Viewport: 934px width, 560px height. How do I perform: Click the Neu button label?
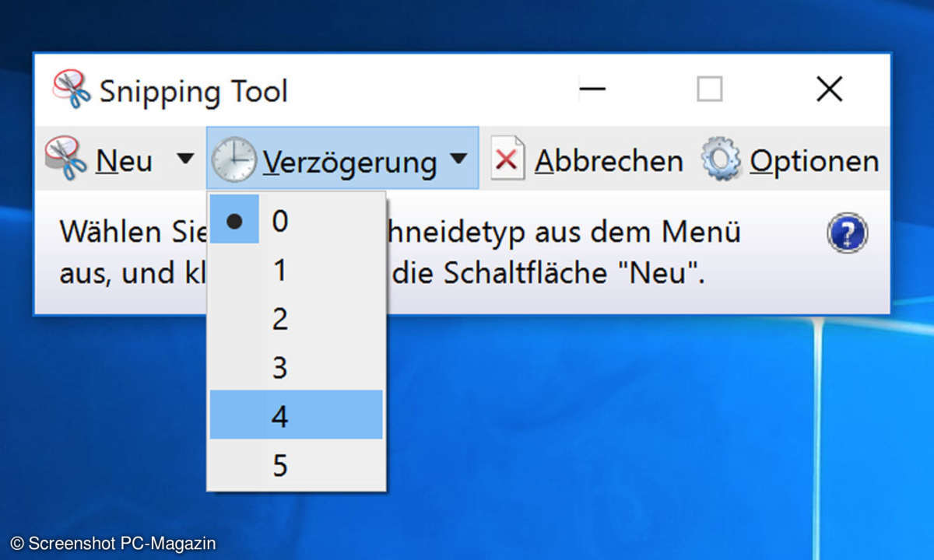(x=124, y=161)
